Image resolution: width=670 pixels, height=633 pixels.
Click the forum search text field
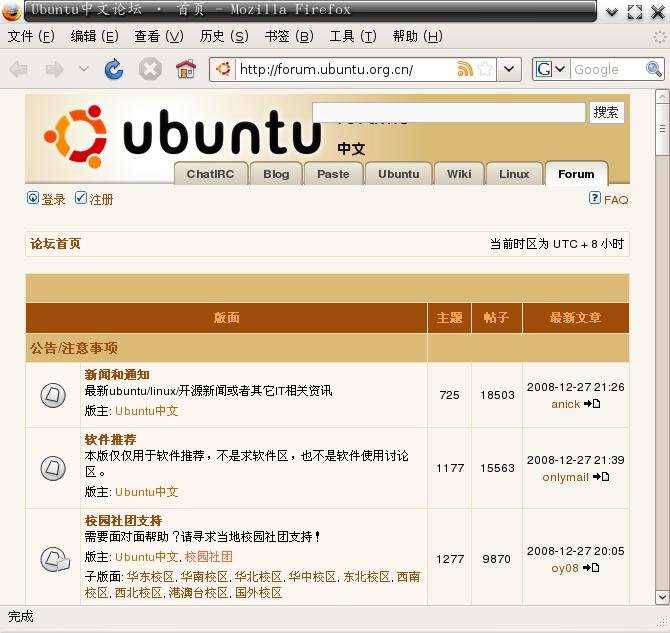[449, 112]
